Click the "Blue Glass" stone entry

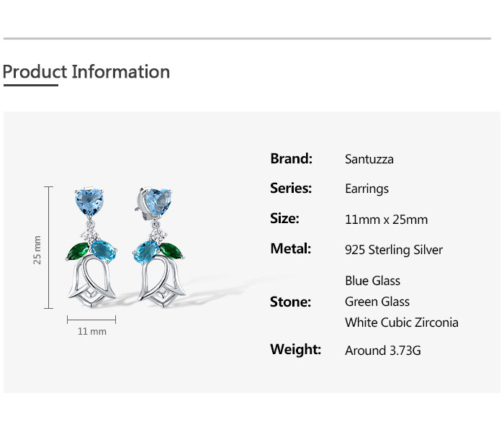pyautogui.click(x=372, y=281)
